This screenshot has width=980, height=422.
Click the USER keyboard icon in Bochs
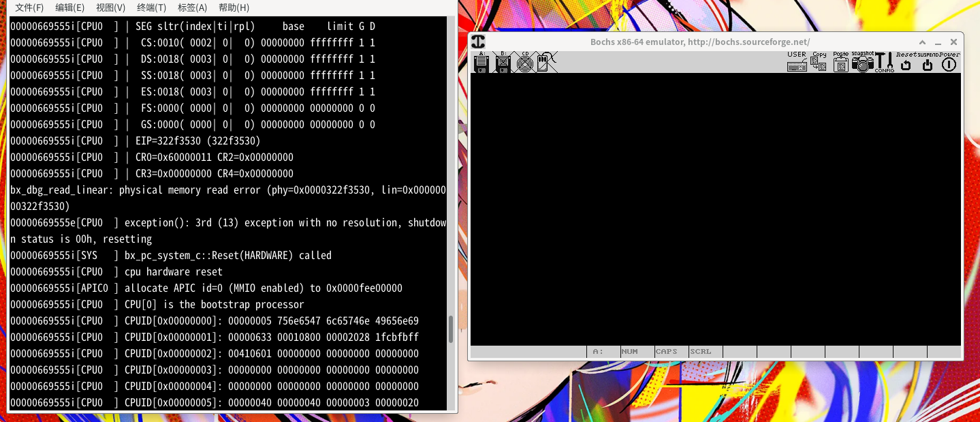pyautogui.click(x=797, y=62)
